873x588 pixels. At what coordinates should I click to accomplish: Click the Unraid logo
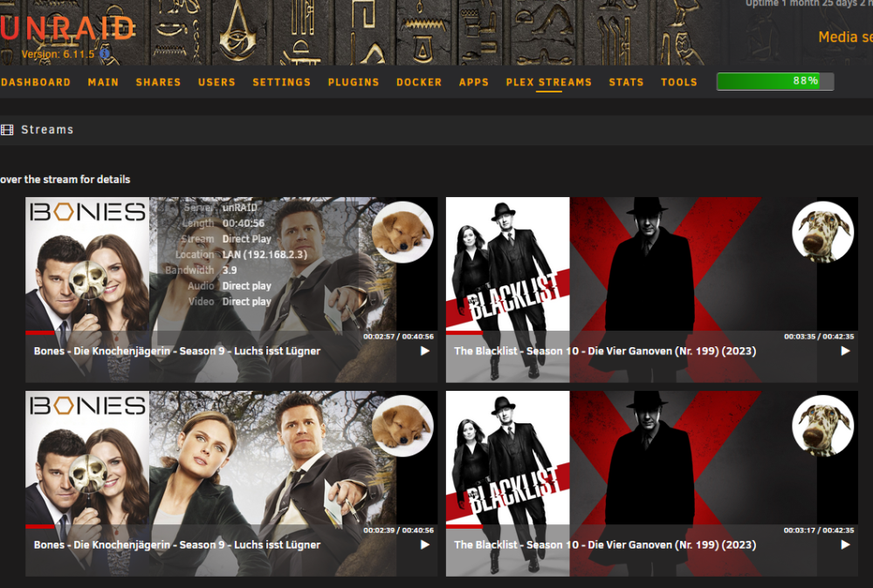[x=67, y=29]
